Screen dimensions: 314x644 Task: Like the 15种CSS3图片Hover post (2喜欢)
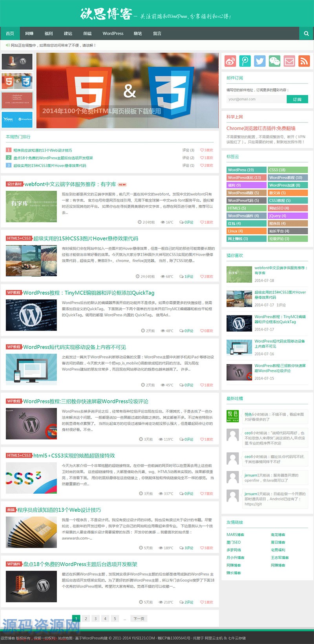coord(206,276)
